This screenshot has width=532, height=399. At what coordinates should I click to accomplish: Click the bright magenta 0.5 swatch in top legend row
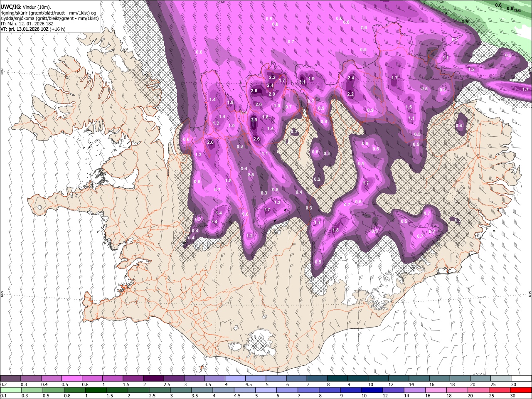coord(71,378)
